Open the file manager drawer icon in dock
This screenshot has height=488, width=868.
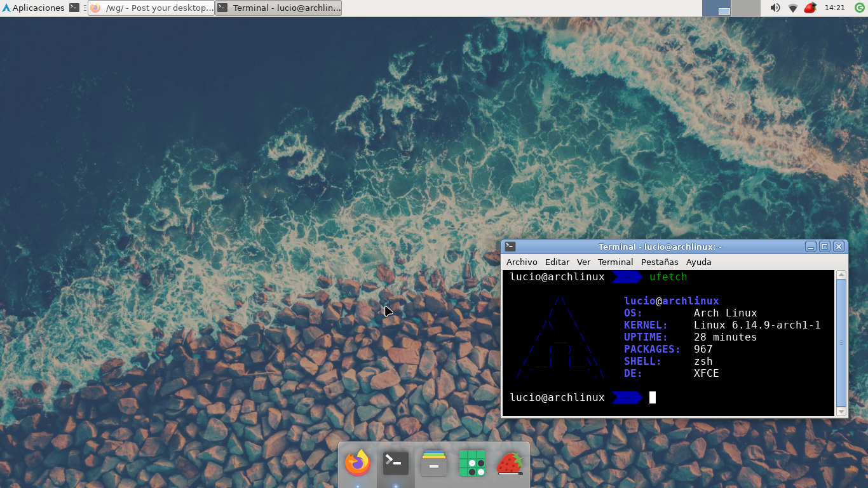click(434, 463)
